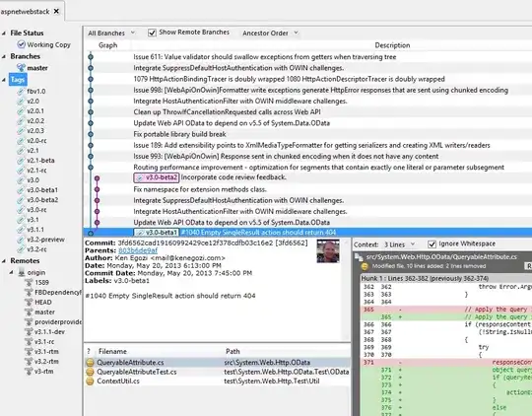Select the Tags header

[18, 80]
